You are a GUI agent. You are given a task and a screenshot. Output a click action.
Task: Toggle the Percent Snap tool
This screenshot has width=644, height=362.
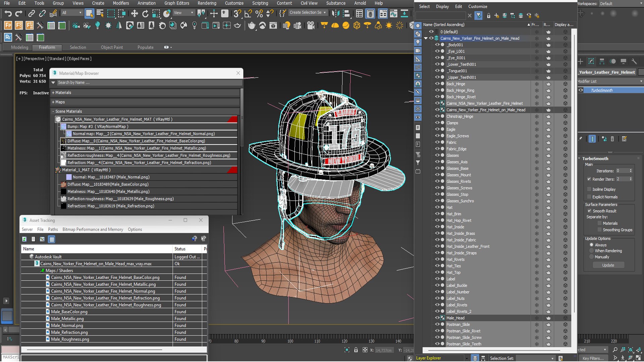click(259, 13)
